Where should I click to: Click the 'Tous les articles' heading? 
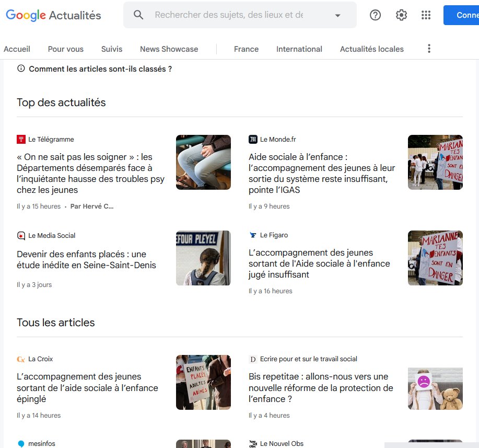point(55,323)
